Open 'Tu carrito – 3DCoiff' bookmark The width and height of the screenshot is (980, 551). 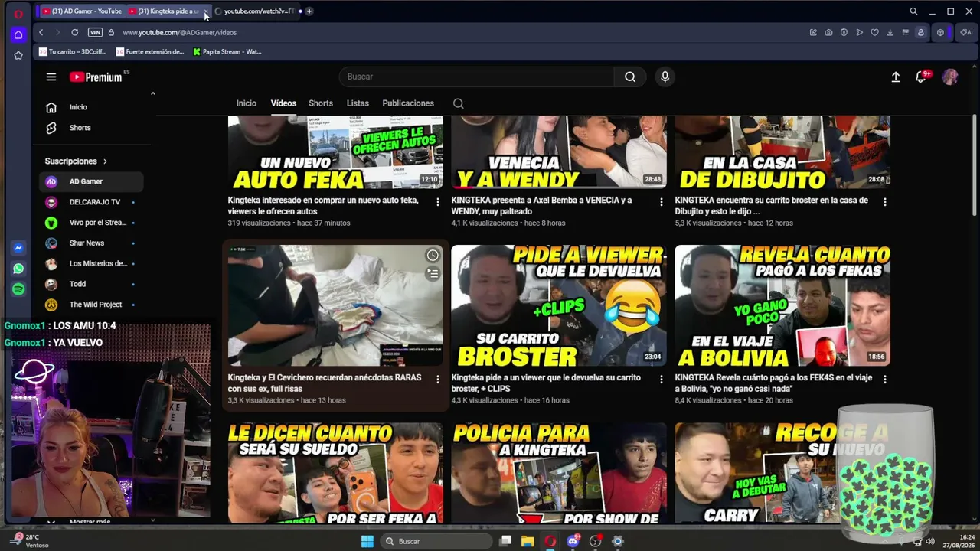pyautogui.click(x=73, y=52)
